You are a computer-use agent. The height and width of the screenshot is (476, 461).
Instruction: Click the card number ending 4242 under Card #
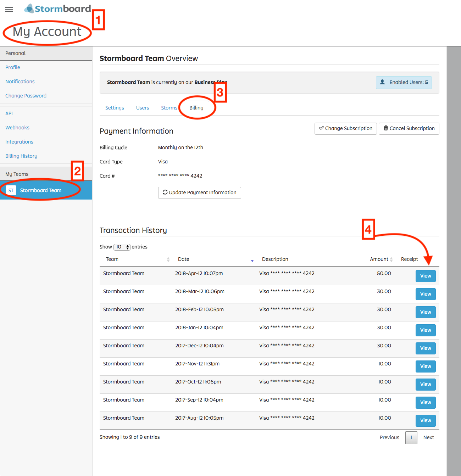(x=180, y=176)
